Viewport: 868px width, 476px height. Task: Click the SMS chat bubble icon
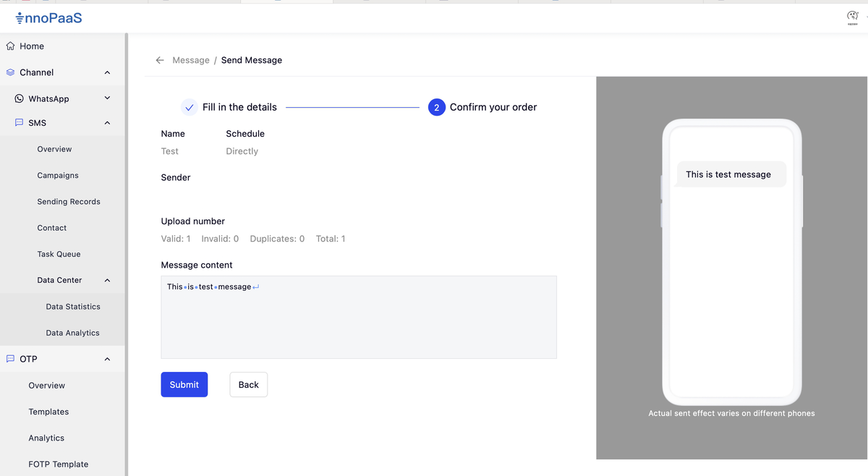(19, 123)
